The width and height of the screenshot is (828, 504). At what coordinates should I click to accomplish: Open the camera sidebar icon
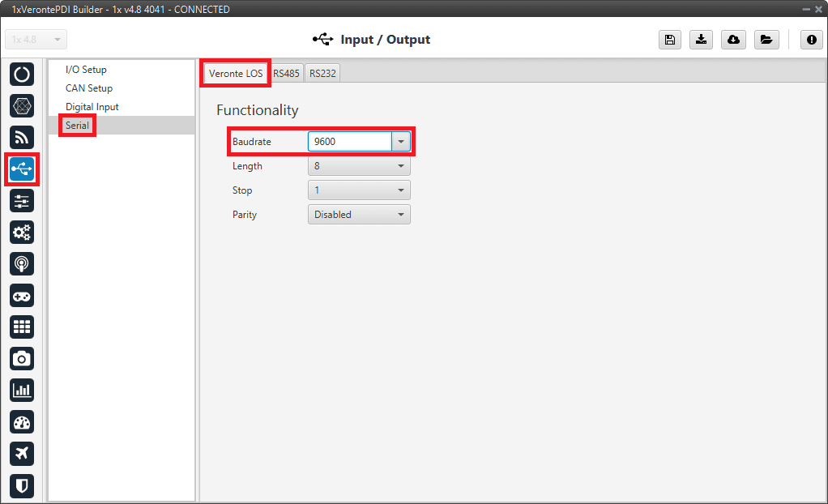(x=22, y=358)
